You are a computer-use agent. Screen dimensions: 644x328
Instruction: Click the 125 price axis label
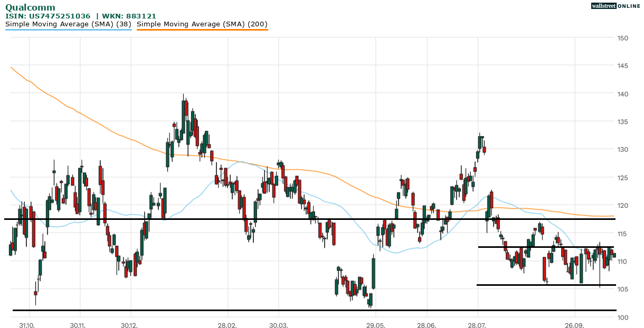(x=623, y=178)
